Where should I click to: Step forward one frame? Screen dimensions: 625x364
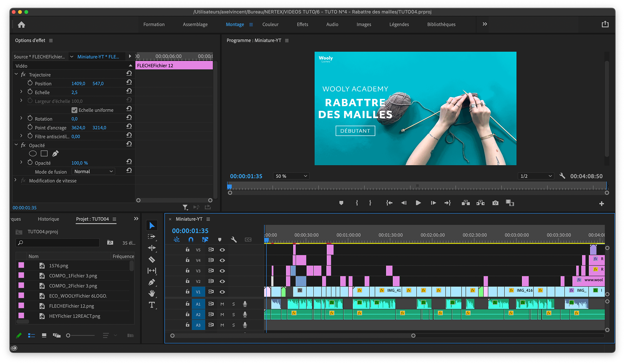click(433, 203)
